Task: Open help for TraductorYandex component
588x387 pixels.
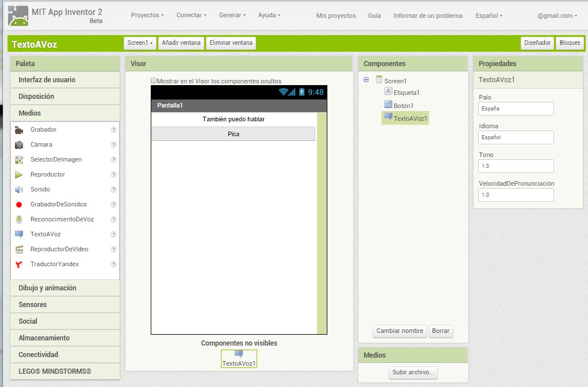Action: pos(113,265)
